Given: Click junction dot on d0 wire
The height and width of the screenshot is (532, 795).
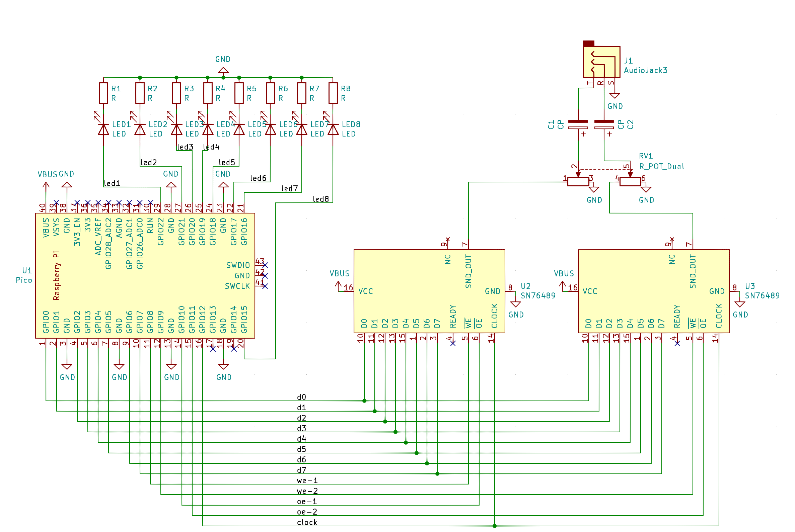Looking at the screenshot, I should coord(364,401).
